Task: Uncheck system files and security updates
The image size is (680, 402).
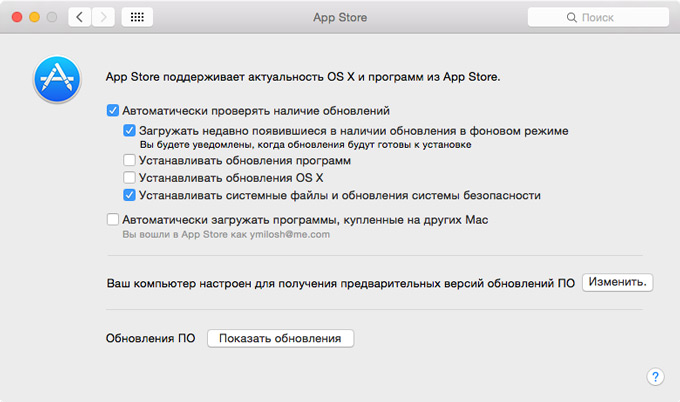Action: [x=130, y=195]
